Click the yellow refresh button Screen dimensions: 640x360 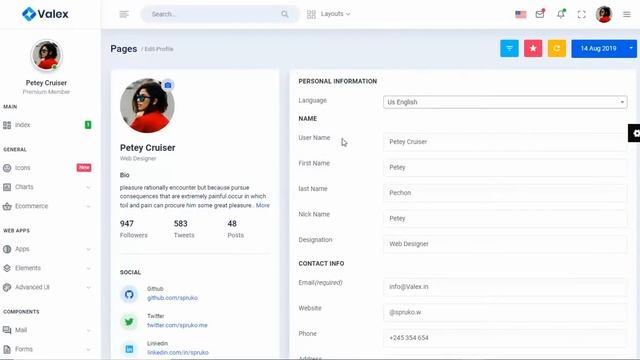[556, 49]
